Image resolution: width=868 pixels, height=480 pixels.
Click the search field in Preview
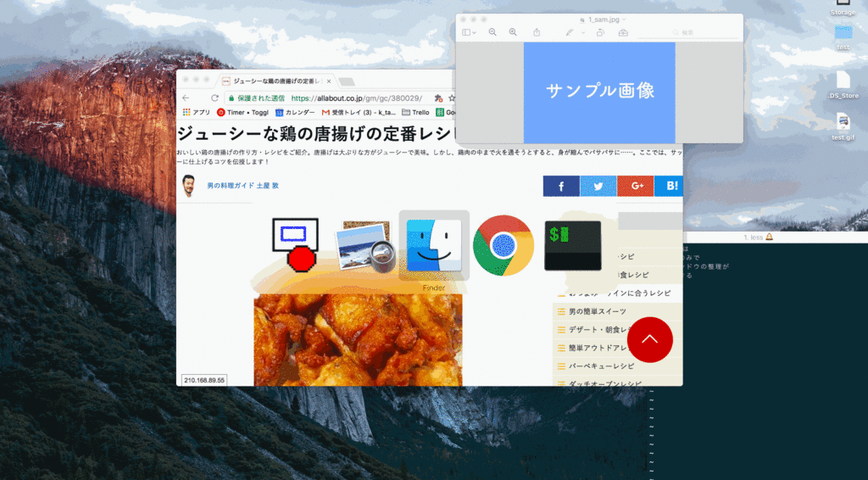point(688,33)
